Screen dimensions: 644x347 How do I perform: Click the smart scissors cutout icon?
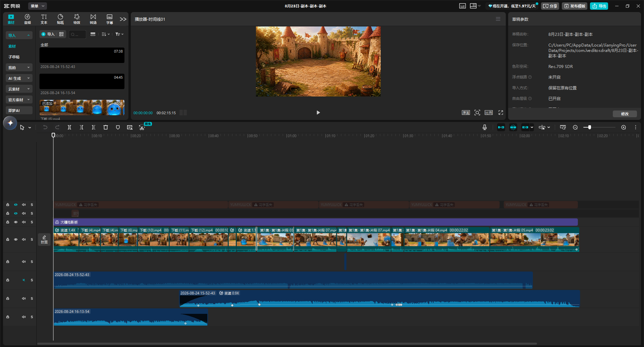142,127
